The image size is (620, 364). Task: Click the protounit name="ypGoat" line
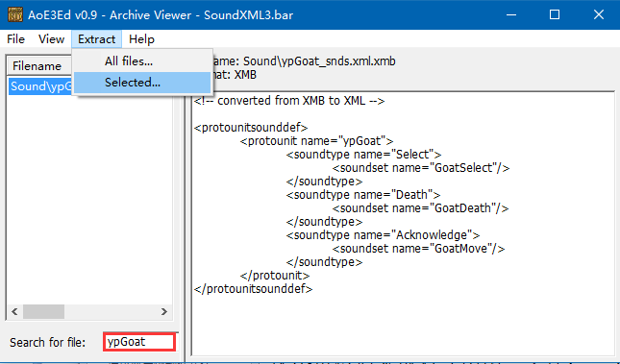[x=316, y=141]
